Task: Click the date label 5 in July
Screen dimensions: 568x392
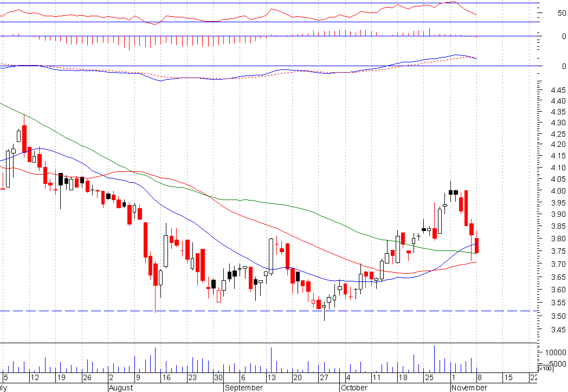Action: [6, 377]
